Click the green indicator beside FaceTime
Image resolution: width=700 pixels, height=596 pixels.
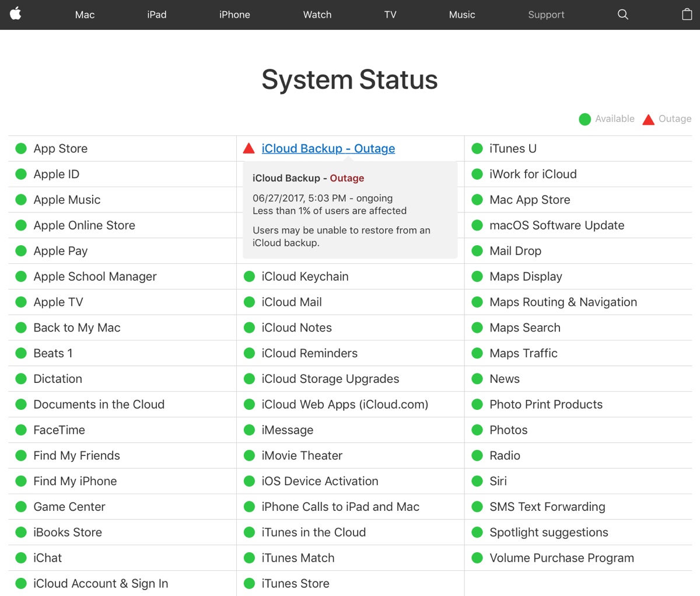[x=20, y=430]
